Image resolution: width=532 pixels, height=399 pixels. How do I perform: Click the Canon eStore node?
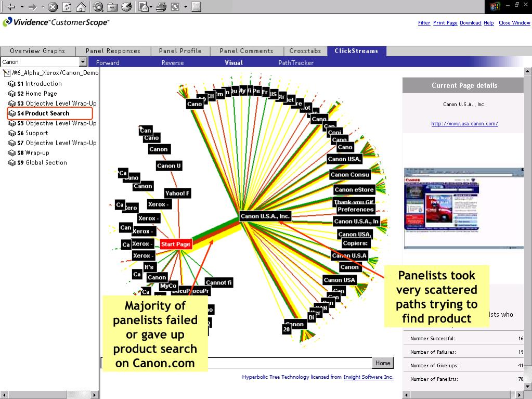(354, 190)
